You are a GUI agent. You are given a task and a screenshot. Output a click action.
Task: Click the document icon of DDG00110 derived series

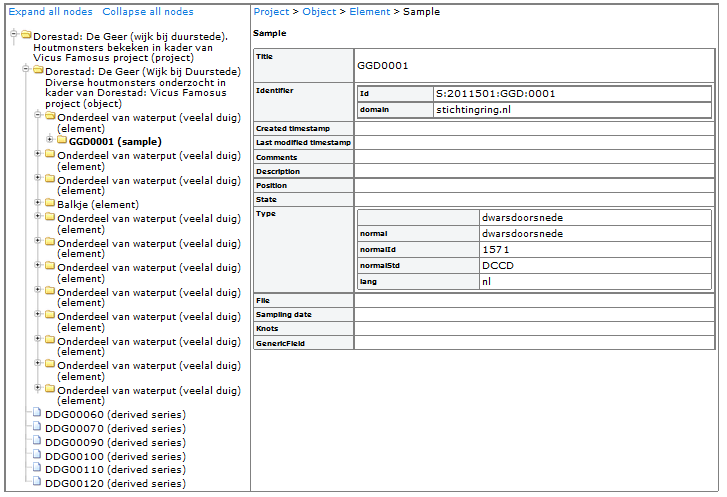coord(37,467)
